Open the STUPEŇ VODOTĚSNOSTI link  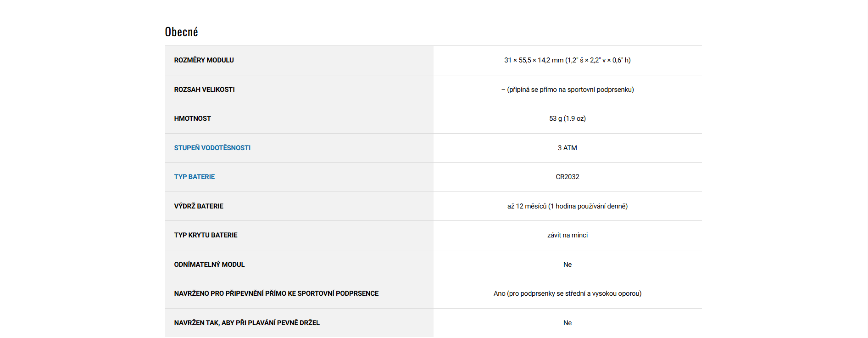click(212, 148)
